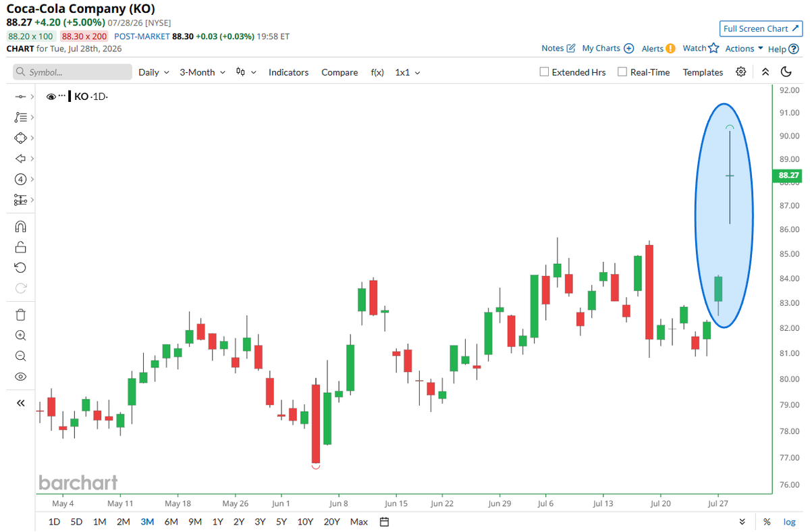Expand the shapes tool submenu arrow

coord(32,138)
